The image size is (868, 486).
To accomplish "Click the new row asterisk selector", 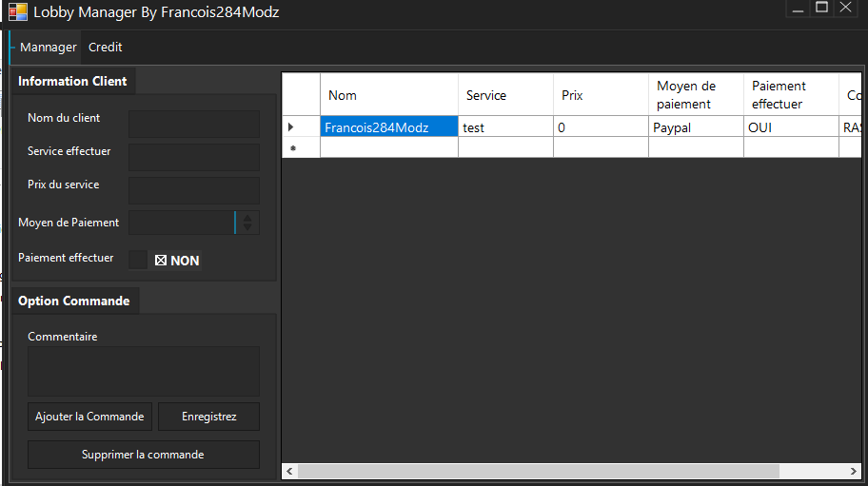I will [301, 147].
